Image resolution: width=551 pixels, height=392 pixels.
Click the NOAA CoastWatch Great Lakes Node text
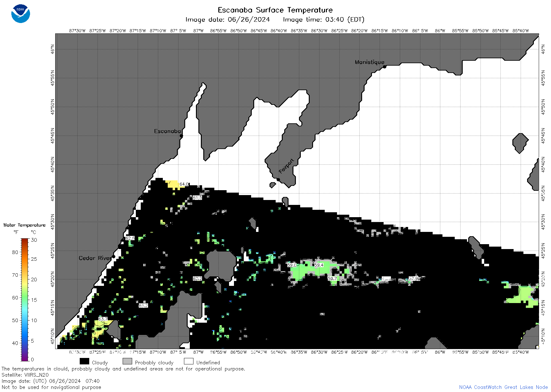503,387
